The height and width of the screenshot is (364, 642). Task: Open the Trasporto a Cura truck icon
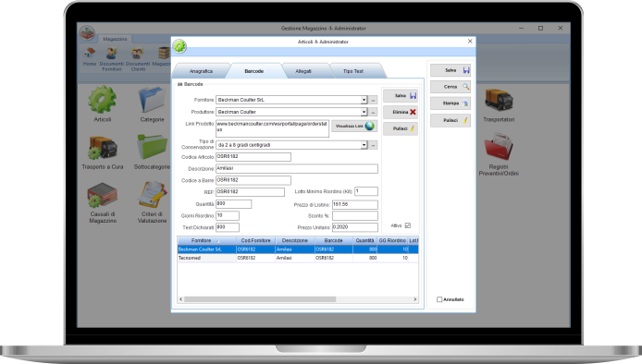103,148
